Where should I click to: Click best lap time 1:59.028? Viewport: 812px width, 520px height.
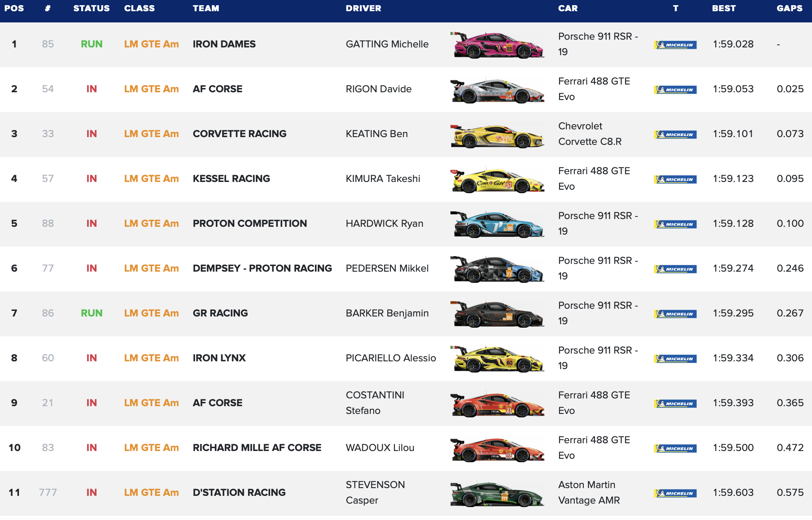pos(733,44)
